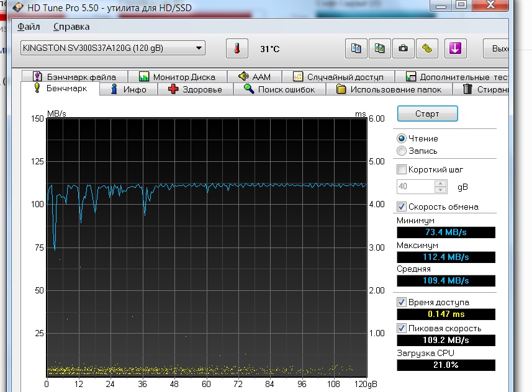Click the copy screenshot to clipboard icon
This screenshot has height=392, width=532.
click(379, 48)
